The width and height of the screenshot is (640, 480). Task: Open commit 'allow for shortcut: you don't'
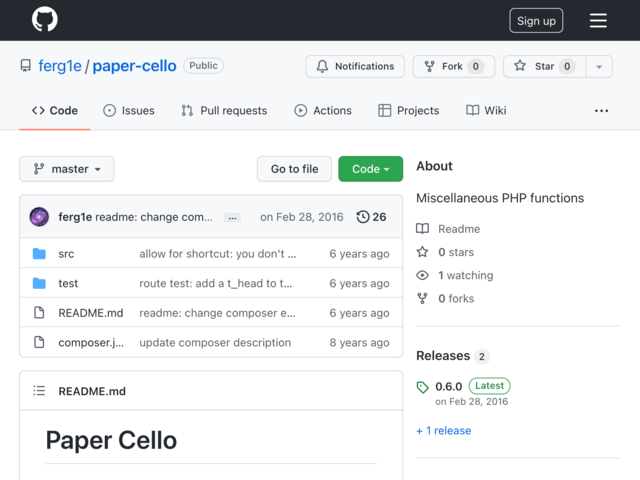coord(218,254)
